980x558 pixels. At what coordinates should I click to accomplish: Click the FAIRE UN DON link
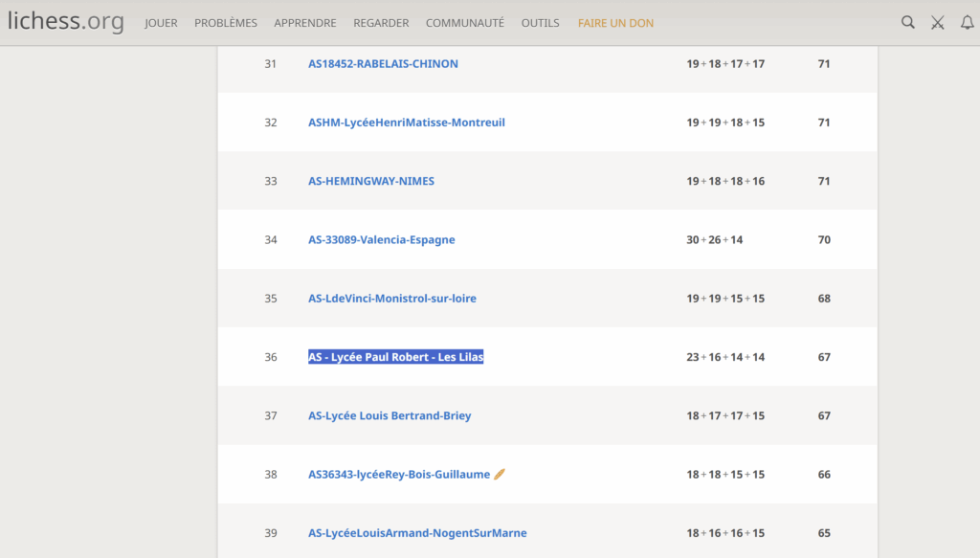[615, 23]
